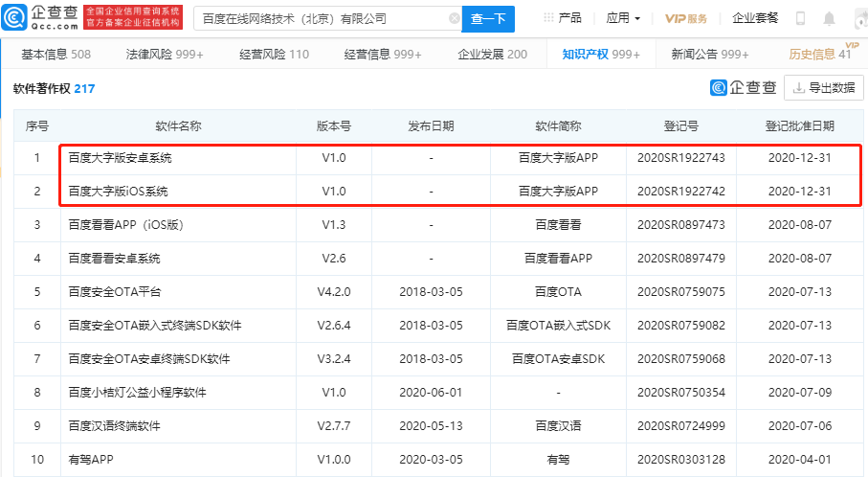868x477 pixels.
Task: Open the VIP服务 link
Action: [686, 19]
